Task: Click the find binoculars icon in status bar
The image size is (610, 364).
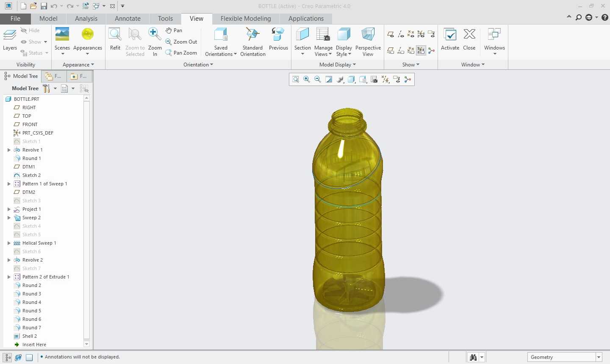Action: point(473,357)
